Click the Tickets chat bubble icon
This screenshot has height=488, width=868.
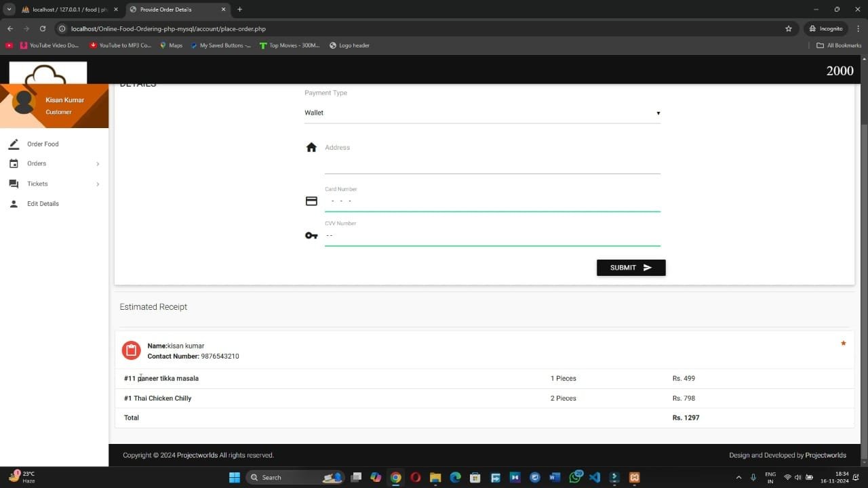coord(14,184)
